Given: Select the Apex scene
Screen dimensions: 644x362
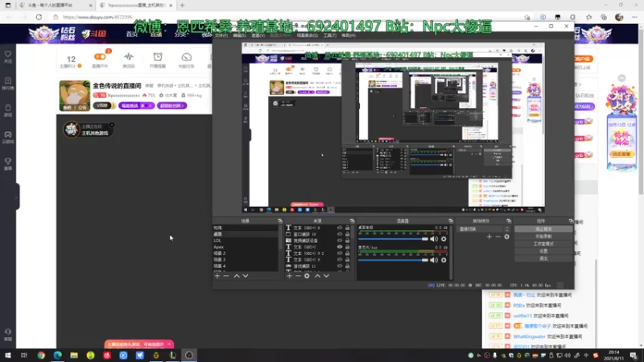Looking at the screenshot, I should pyautogui.click(x=246, y=247).
